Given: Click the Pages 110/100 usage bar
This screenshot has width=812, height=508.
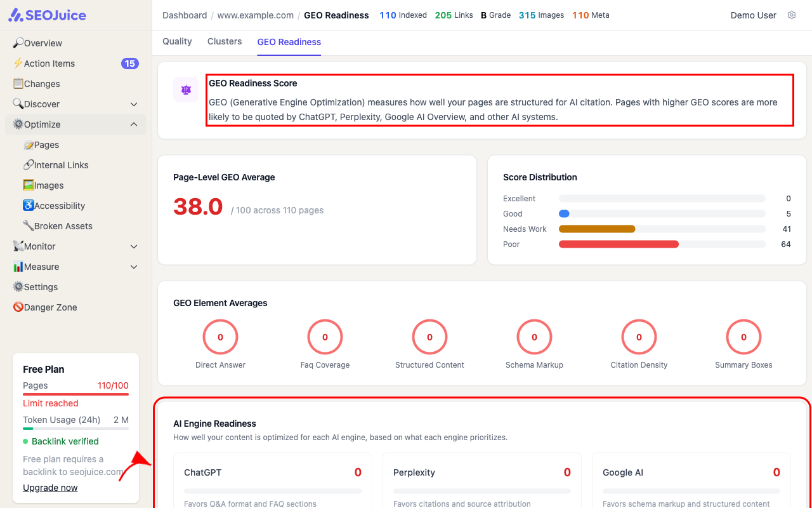Looking at the screenshot, I should [75, 394].
